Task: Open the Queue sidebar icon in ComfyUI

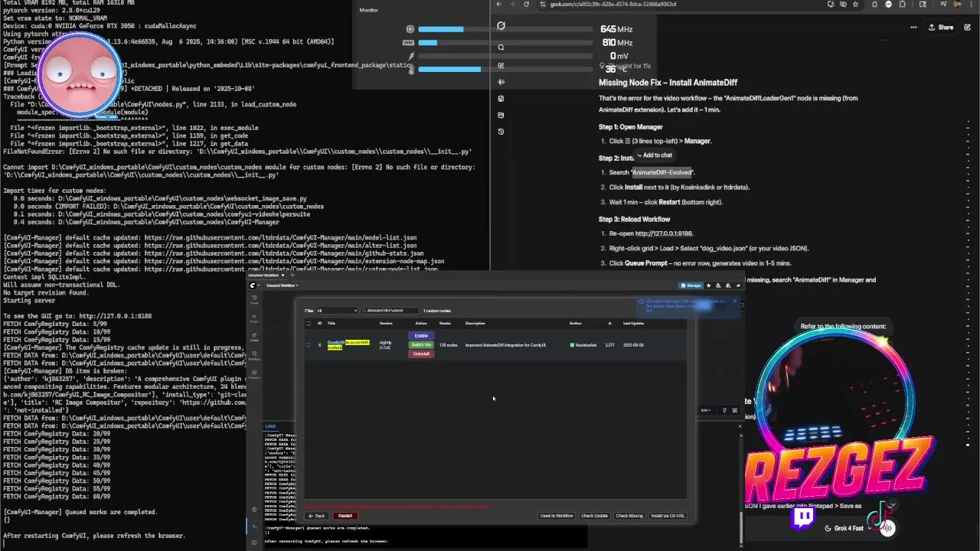Action: 254,299
